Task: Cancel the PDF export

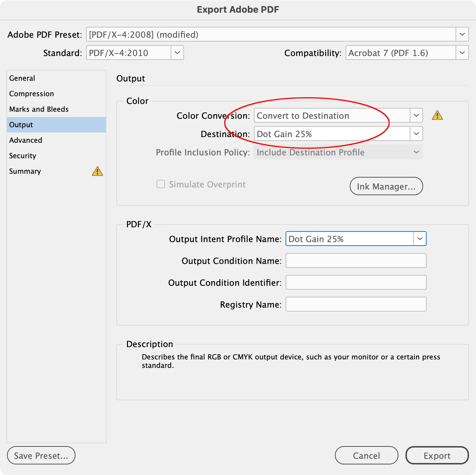Action: click(x=367, y=455)
